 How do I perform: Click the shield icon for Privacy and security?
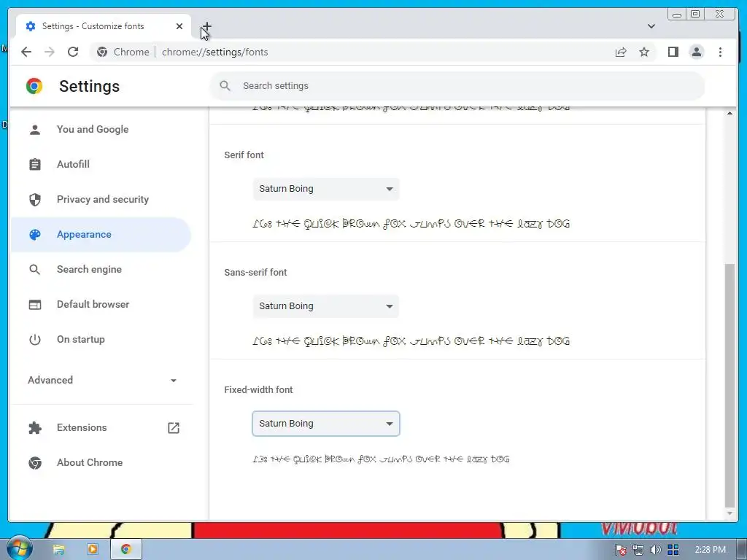35,200
